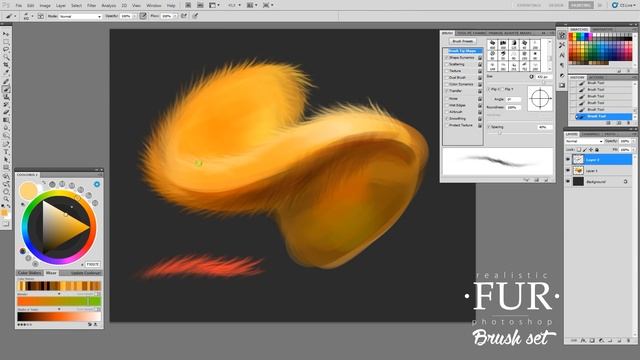Open Coolorus Color Sliders tab
This screenshot has height=360, width=640.
click(x=29, y=273)
